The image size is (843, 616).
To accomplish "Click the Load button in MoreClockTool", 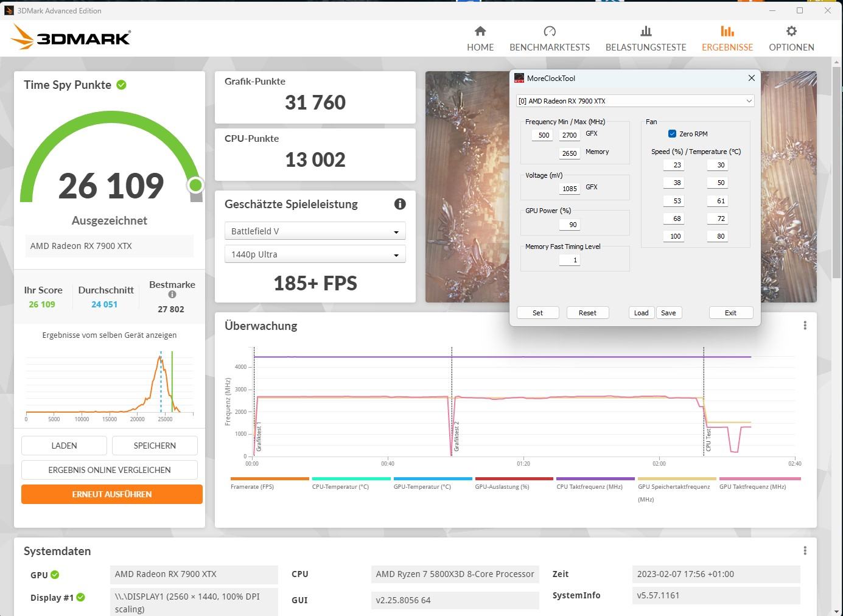I will point(642,313).
